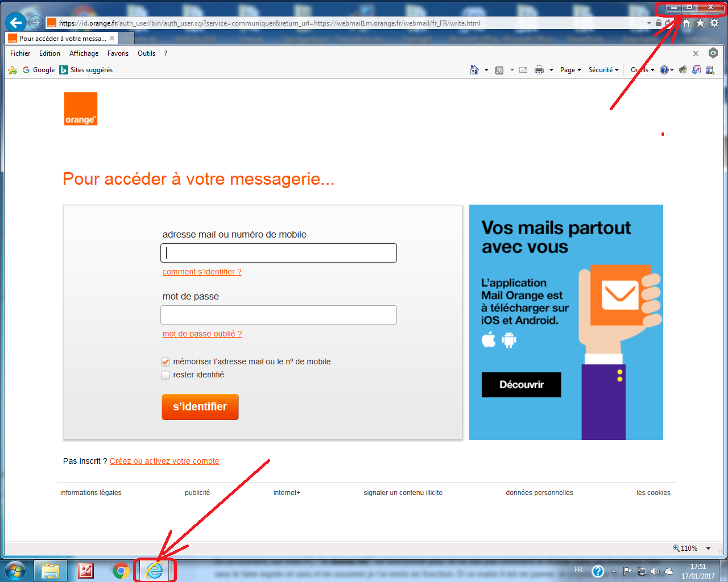728x582 pixels.
Task: Click the RSS feeds icon
Action: pyautogui.click(x=499, y=70)
